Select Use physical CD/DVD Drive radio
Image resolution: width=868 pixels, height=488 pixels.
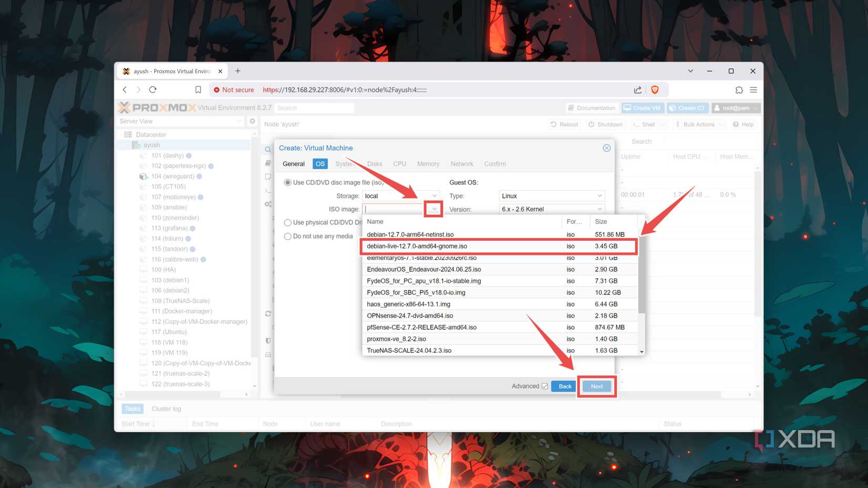coord(288,222)
